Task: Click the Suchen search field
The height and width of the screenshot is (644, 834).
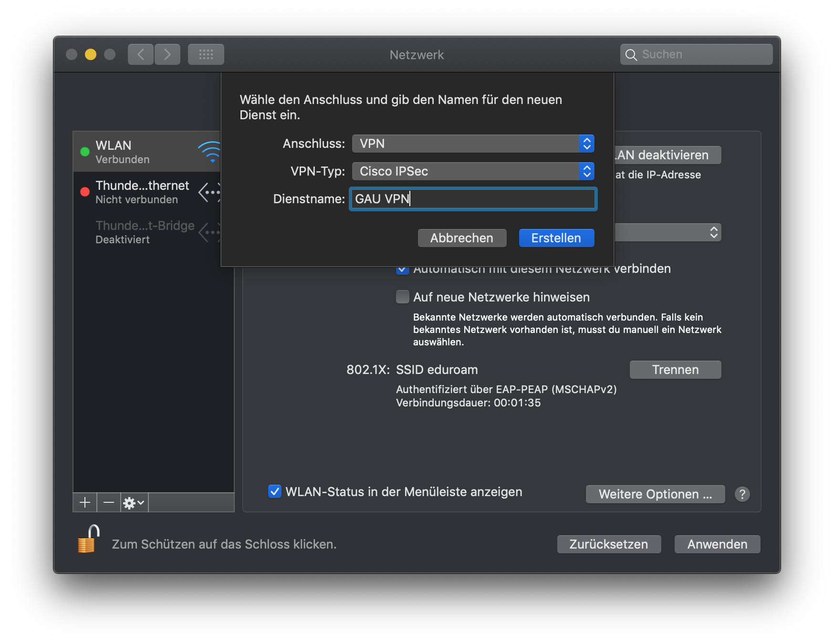Action: pyautogui.click(x=696, y=54)
